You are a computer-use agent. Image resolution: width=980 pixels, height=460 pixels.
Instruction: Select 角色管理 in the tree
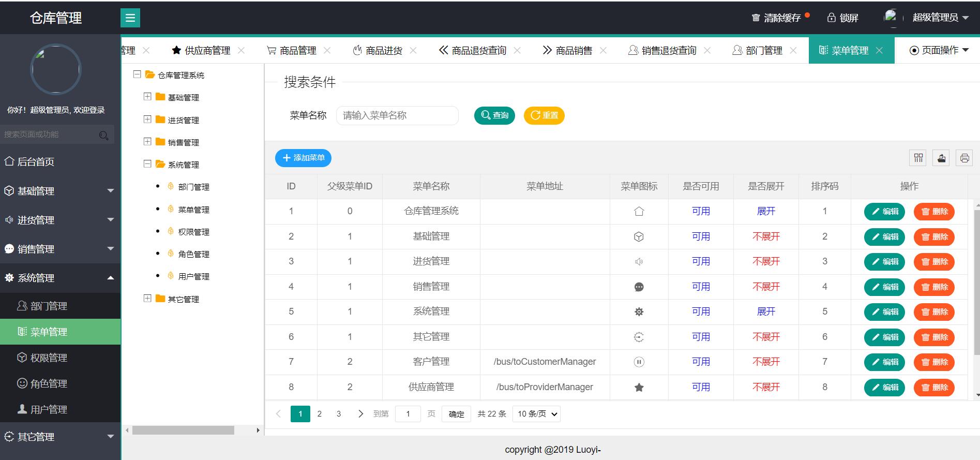[193, 254]
